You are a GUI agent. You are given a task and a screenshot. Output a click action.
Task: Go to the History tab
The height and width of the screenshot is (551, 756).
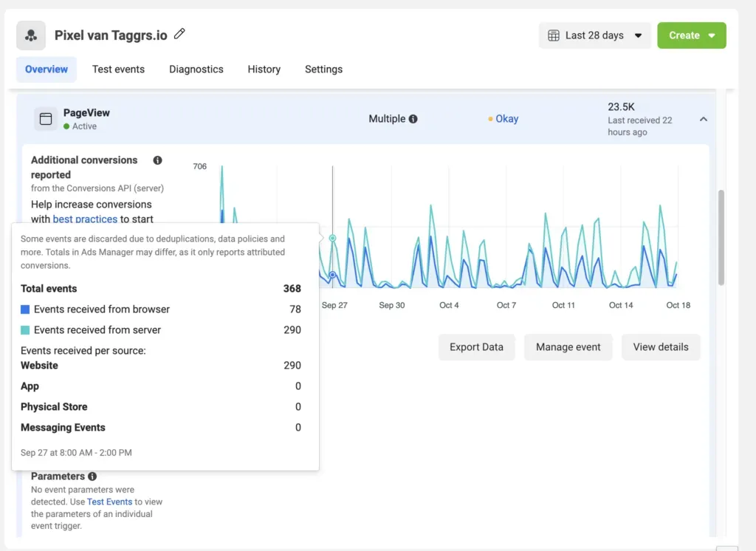(264, 69)
